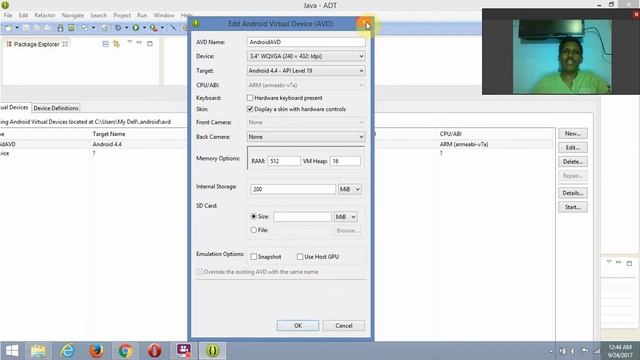Expand the New toolbar dropdown arrow
Image resolution: width=640 pixels, height=360 pixels.
pyautogui.click(x=17, y=28)
